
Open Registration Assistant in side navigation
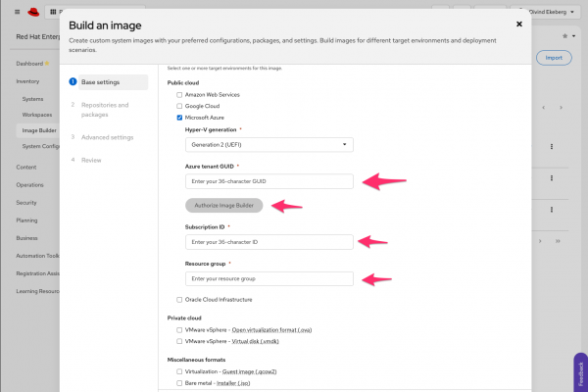click(x=37, y=273)
